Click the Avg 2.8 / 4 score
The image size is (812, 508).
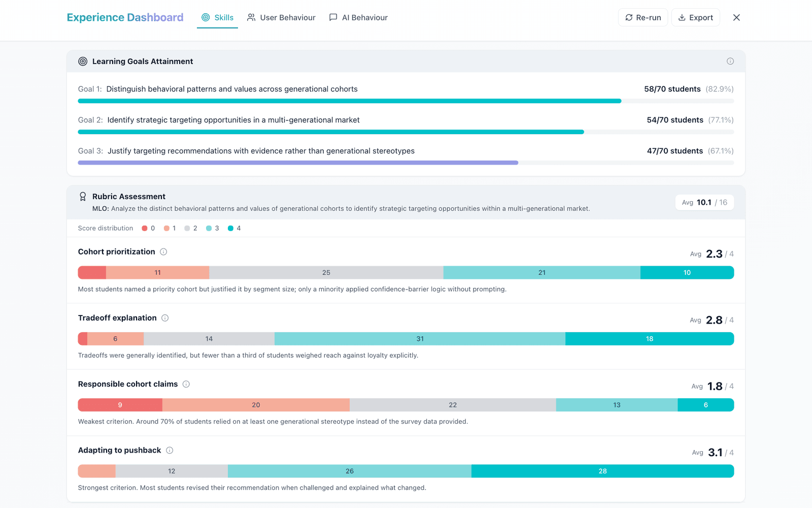click(712, 320)
